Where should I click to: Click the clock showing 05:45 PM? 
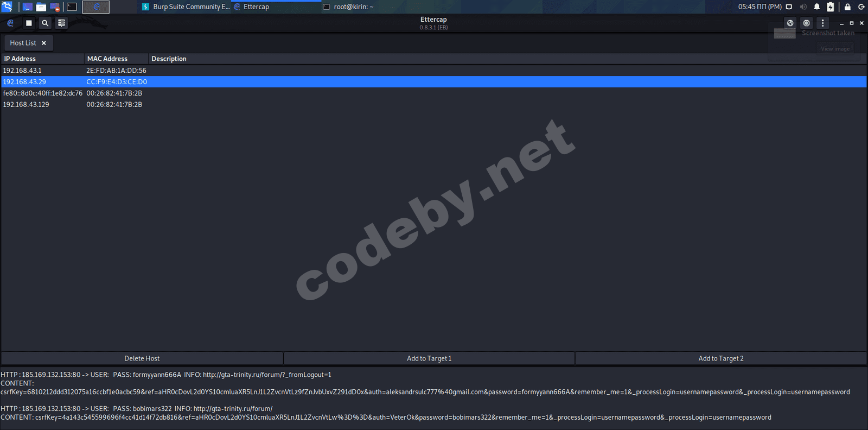[x=759, y=7]
